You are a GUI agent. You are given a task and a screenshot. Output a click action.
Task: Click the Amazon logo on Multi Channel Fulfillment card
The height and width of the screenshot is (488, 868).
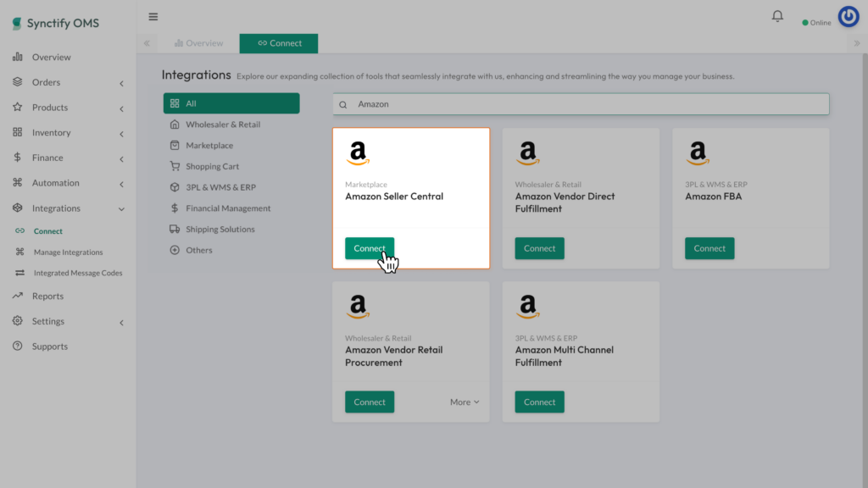(527, 307)
